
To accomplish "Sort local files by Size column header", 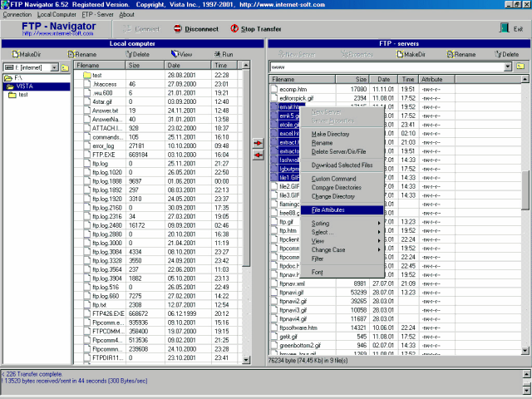I will pos(145,65).
